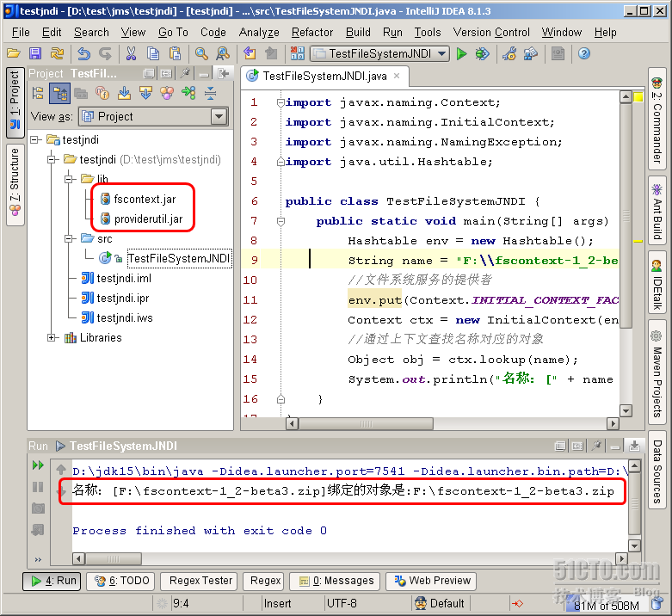Pin the Run tool window
The height and width of the screenshot is (616, 672).
click(x=596, y=446)
